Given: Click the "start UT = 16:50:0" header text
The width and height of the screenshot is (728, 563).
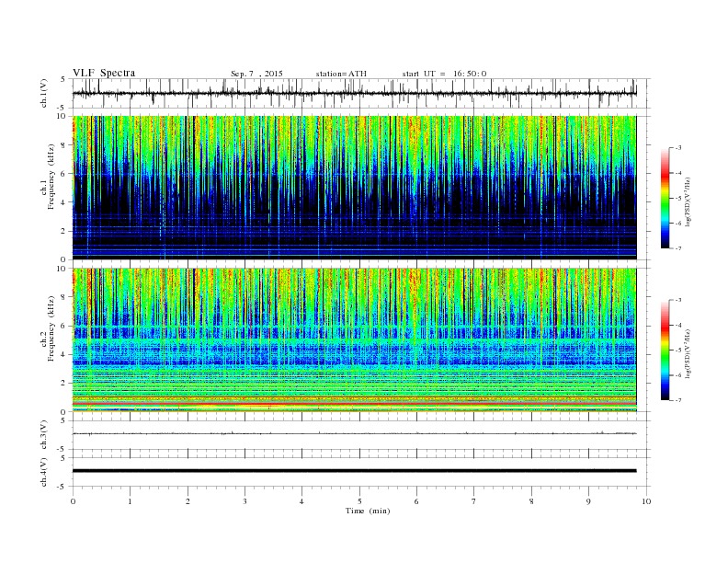Looking at the screenshot, I should [444, 74].
